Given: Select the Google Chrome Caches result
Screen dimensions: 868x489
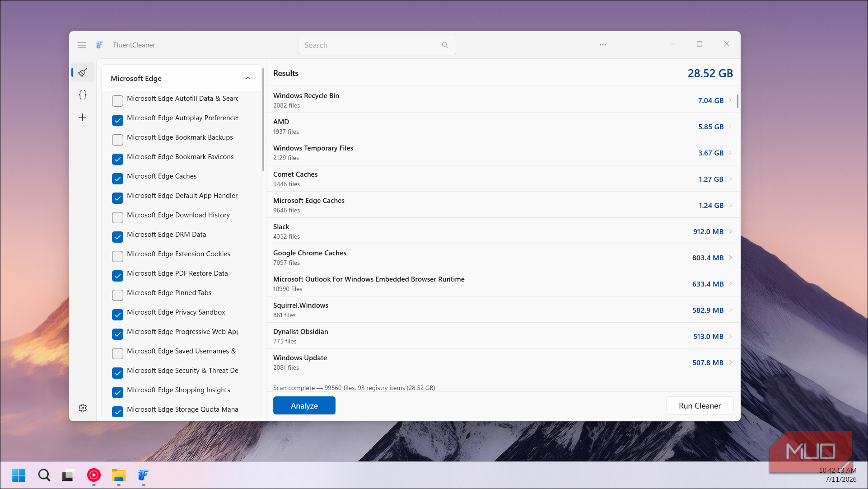Looking at the screenshot, I should [503, 258].
